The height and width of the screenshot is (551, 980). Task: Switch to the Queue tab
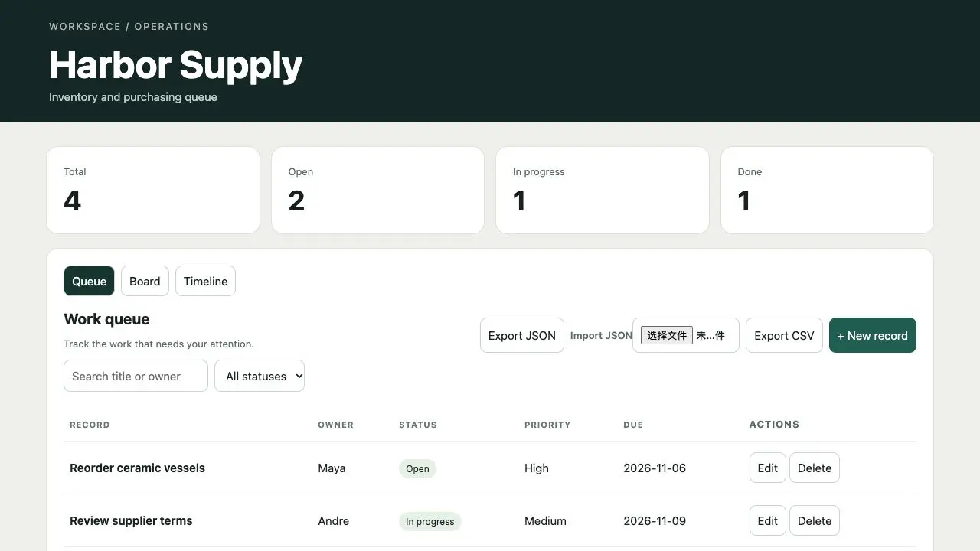pos(89,281)
